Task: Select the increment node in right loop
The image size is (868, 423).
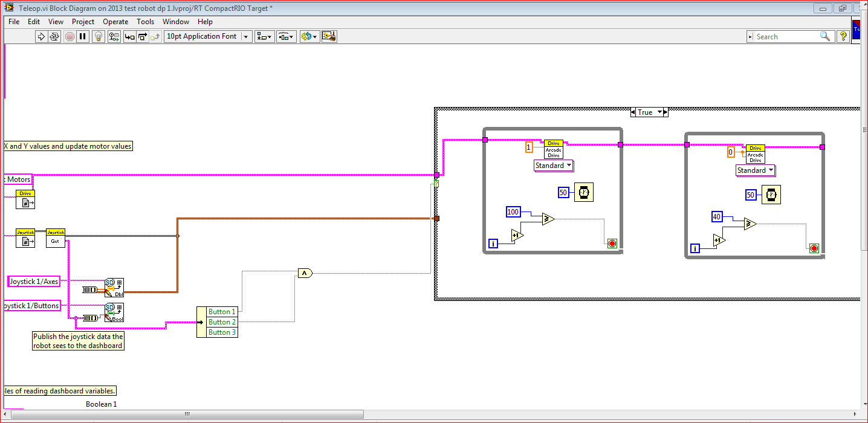Action: [x=719, y=241]
